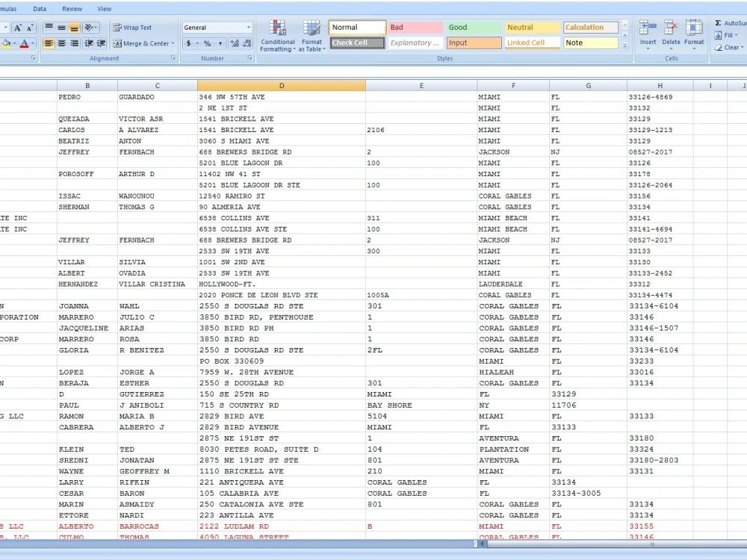
Task: Click the Grow Font icon
Action: 18,28
